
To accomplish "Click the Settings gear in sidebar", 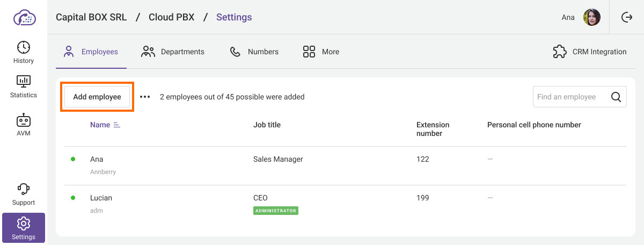I will click(24, 228).
